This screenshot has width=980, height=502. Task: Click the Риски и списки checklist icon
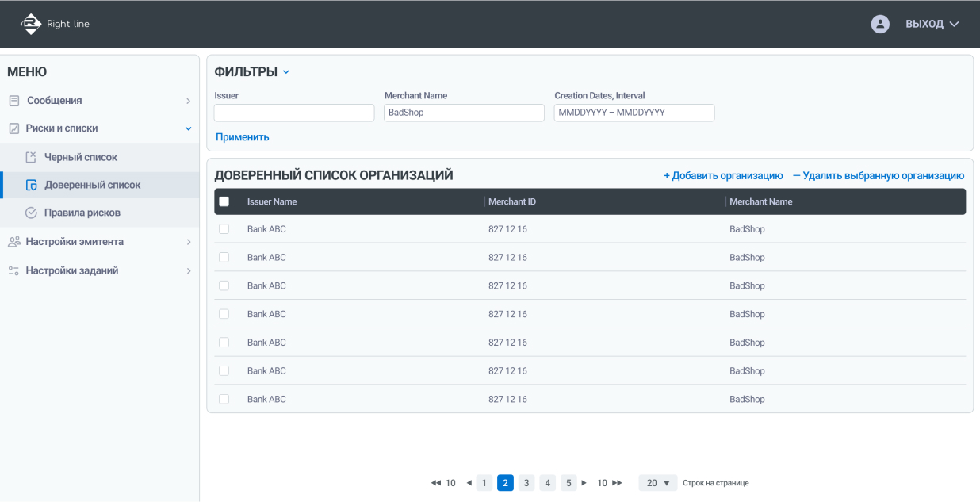[x=14, y=128]
